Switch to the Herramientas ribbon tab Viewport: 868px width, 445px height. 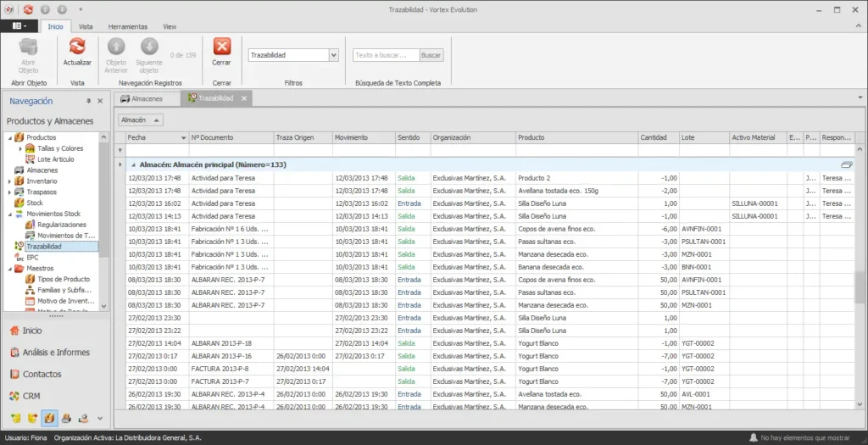point(128,26)
